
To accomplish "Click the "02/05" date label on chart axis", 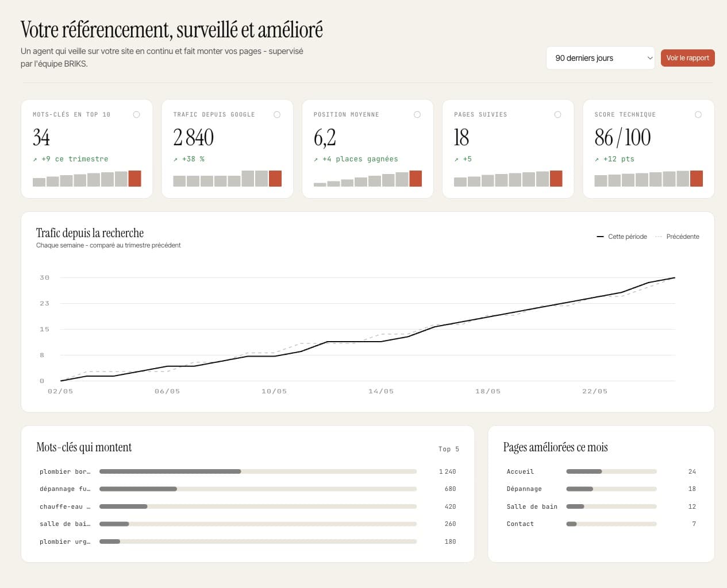I will tap(60, 392).
